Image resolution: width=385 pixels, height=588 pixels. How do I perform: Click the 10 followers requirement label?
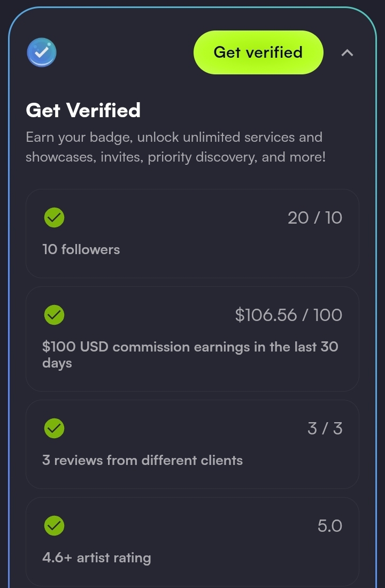(x=81, y=249)
